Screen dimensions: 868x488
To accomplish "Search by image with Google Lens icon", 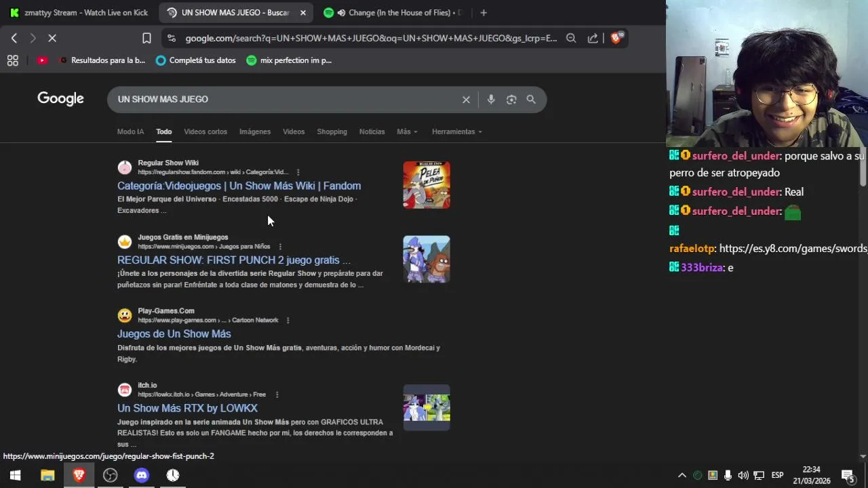I will [x=511, y=100].
